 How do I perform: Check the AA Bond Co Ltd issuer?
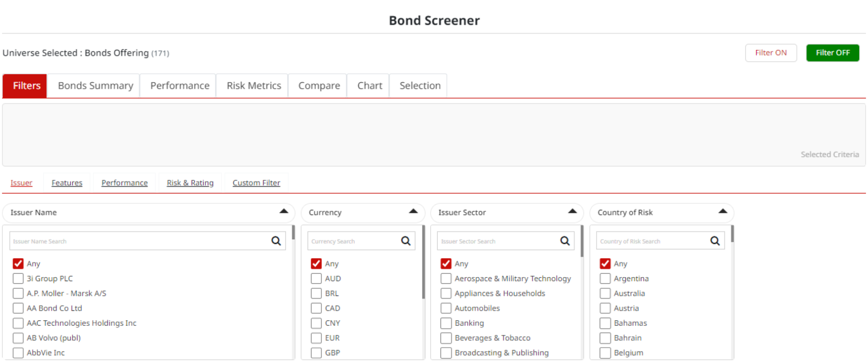(x=18, y=308)
